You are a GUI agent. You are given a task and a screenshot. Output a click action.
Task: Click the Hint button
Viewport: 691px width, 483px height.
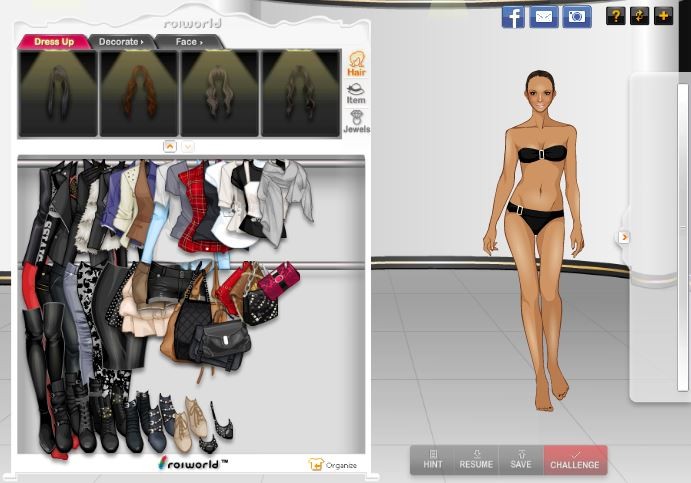pos(432,460)
